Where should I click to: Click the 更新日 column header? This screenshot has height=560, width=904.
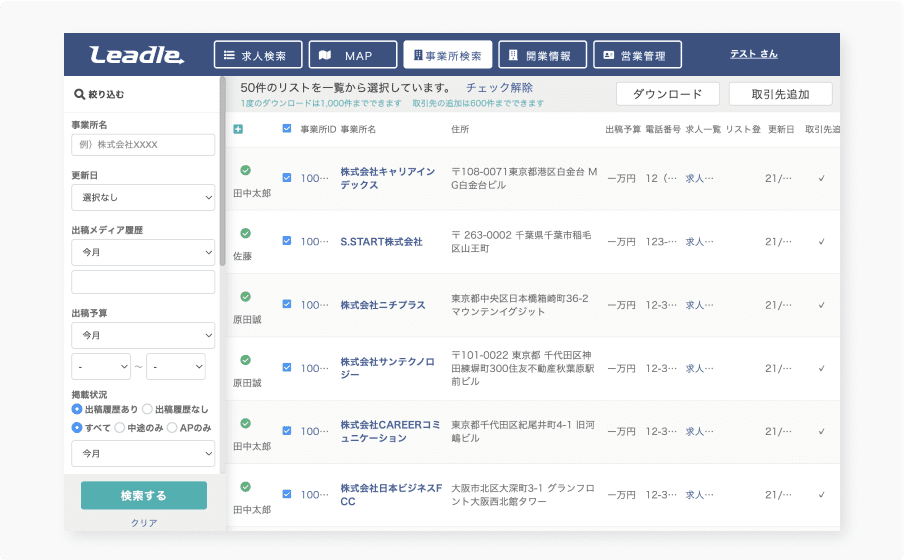(781, 129)
